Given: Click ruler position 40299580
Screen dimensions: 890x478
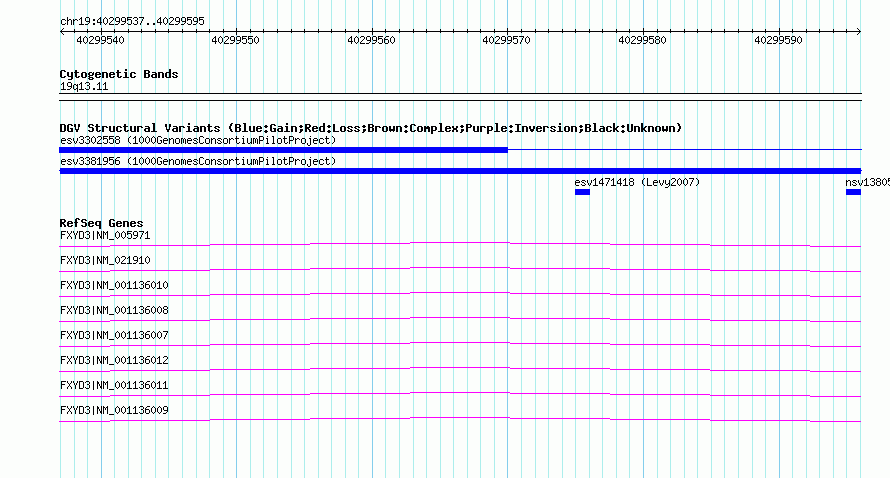Looking at the screenshot, I should (x=643, y=40).
